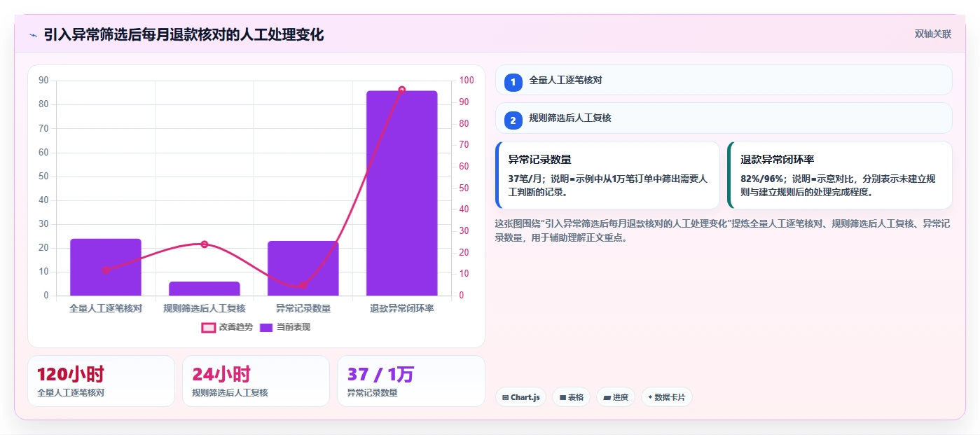Click the x-axis label 退款异常闭环率
This screenshot has width=980, height=435.
(402, 308)
